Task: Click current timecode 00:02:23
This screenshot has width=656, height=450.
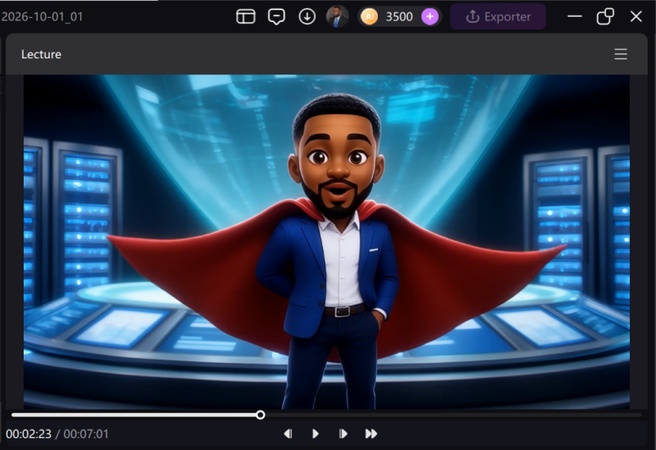Action: 28,434
